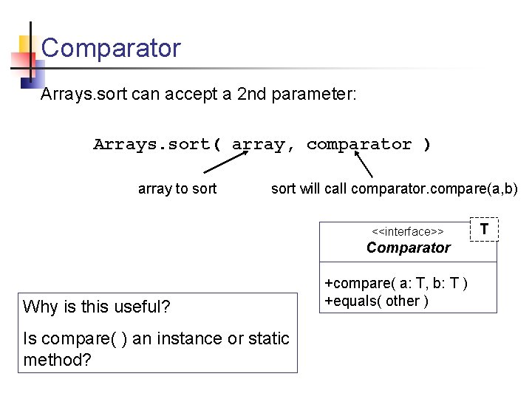Click the '+compare( a: T, b: T )' method
Image resolution: width=532 pixels, height=399 pixels.
[396, 284]
